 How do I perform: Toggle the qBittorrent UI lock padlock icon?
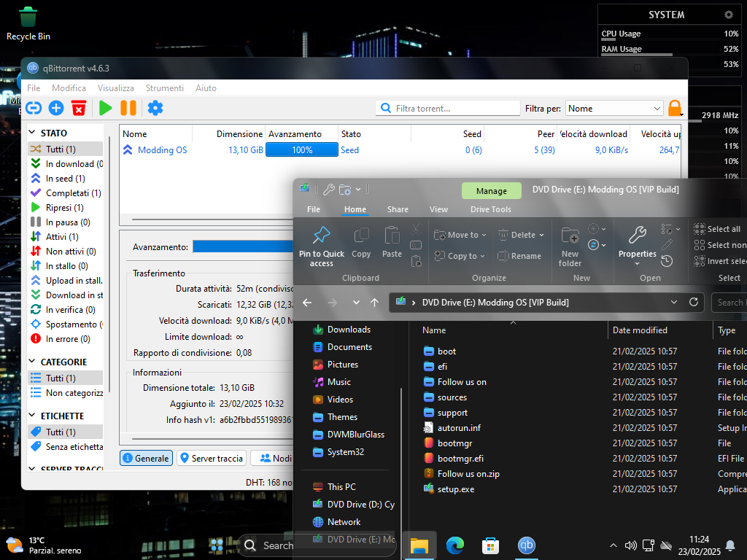(675, 108)
